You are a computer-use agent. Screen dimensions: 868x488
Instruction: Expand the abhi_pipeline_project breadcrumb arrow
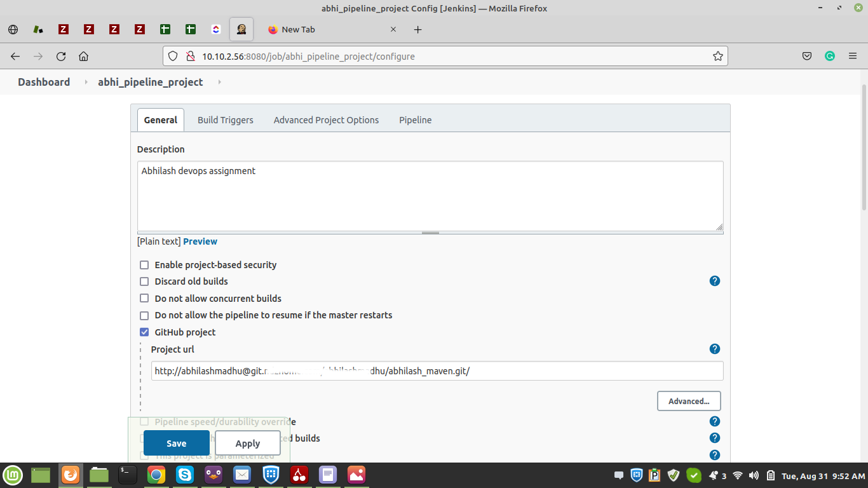(x=219, y=82)
